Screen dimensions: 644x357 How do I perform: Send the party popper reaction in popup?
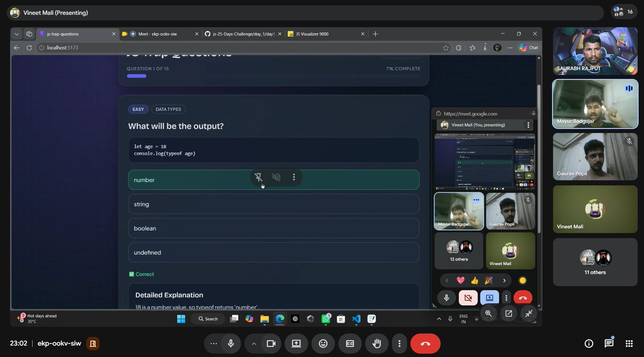pyautogui.click(x=488, y=280)
